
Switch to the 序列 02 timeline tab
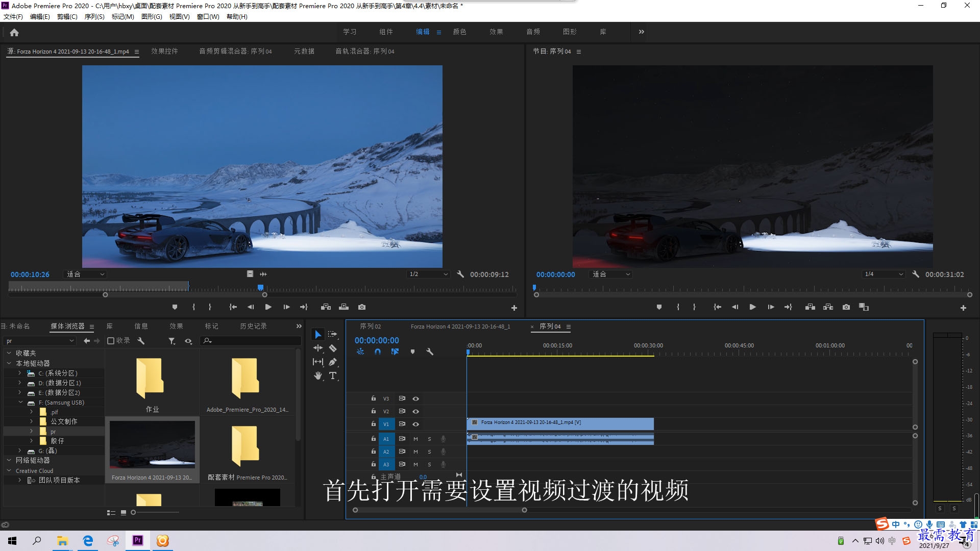371,327
